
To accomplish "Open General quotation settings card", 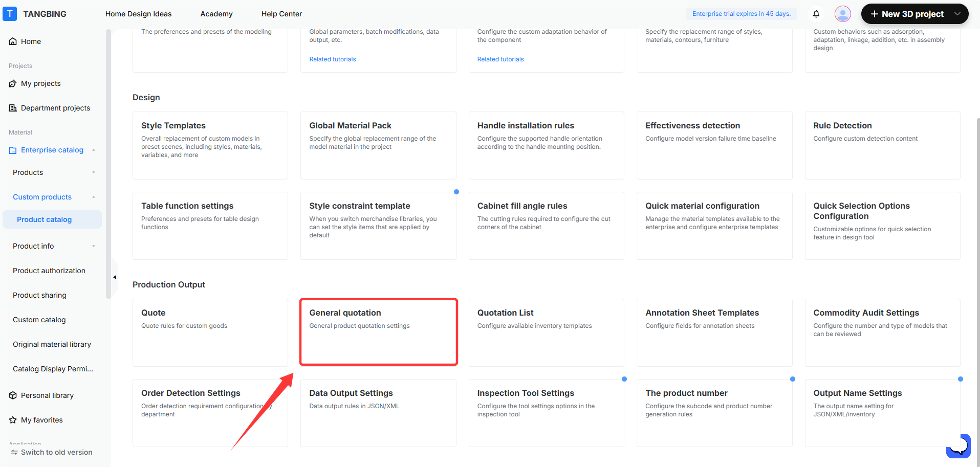I will pyautogui.click(x=378, y=332).
